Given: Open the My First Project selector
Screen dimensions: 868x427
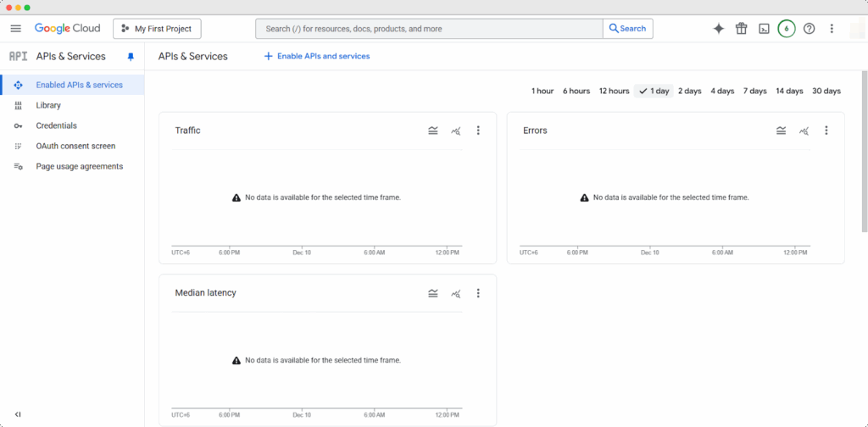Looking at the screenshot, I should [x=157, y=29].
